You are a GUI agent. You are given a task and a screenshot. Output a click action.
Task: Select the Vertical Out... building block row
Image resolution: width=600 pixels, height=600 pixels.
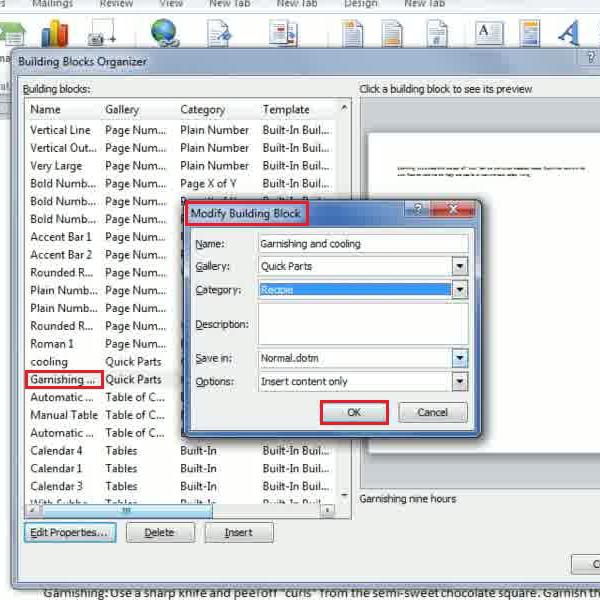181,148
